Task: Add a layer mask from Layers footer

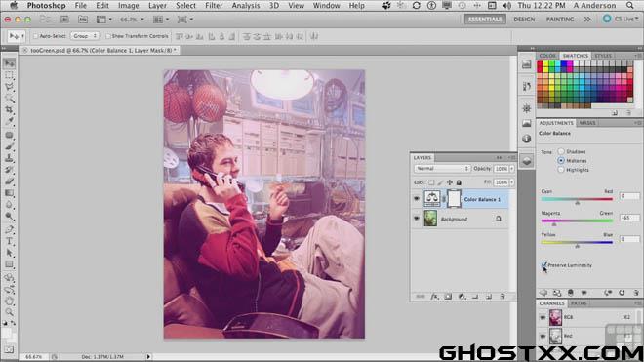Action: (x=448, y=297)
